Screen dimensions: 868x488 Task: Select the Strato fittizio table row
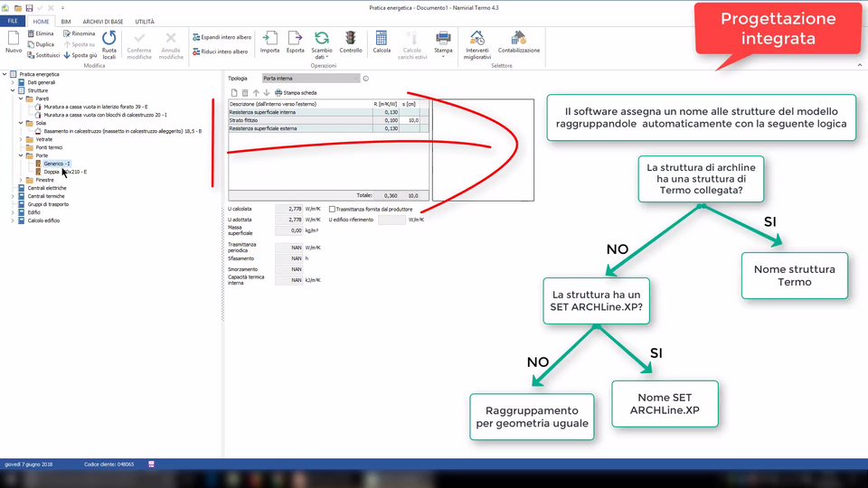point(328,120)
